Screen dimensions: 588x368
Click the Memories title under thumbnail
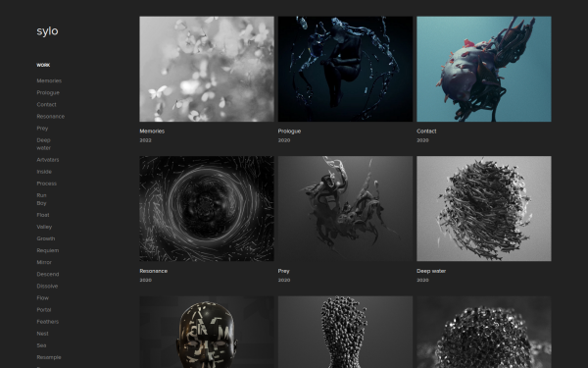coord(152,131)
